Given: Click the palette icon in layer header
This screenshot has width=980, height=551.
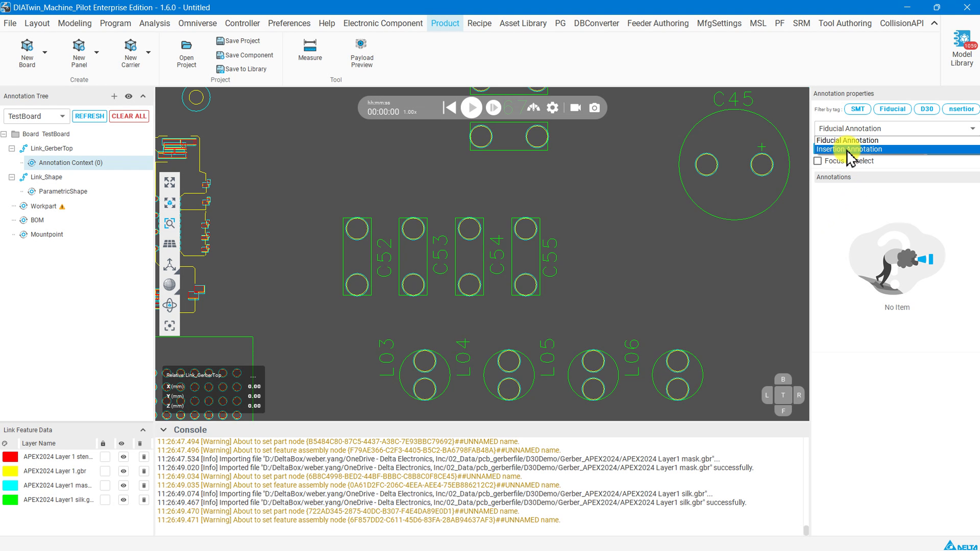Looking at the screenshot, I should point(5,444).
